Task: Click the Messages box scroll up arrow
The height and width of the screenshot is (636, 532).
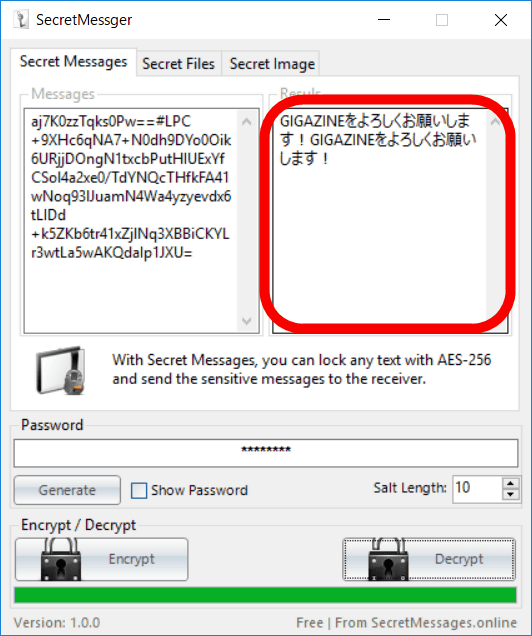Action: (x=247, y=121)
